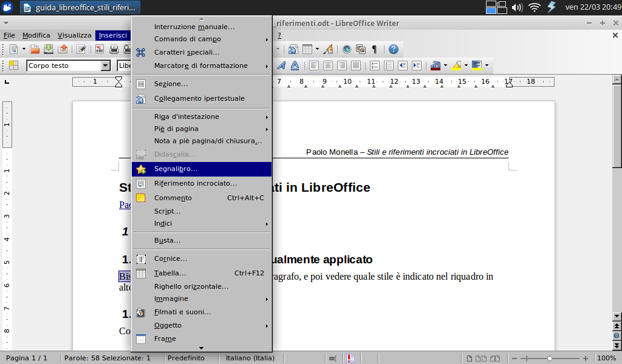622x364 pixels.
Task: Select Collegamento ipertestuale menu entry
Action: click(x=202, y=98)
